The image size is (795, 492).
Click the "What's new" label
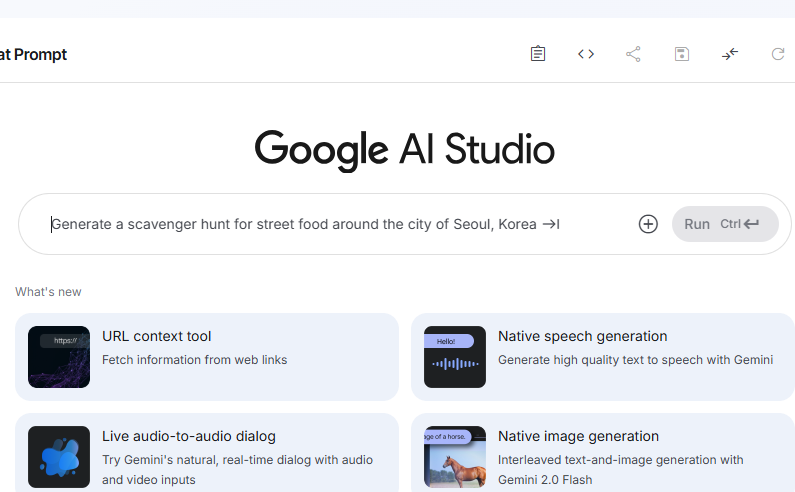pos(48,292)
